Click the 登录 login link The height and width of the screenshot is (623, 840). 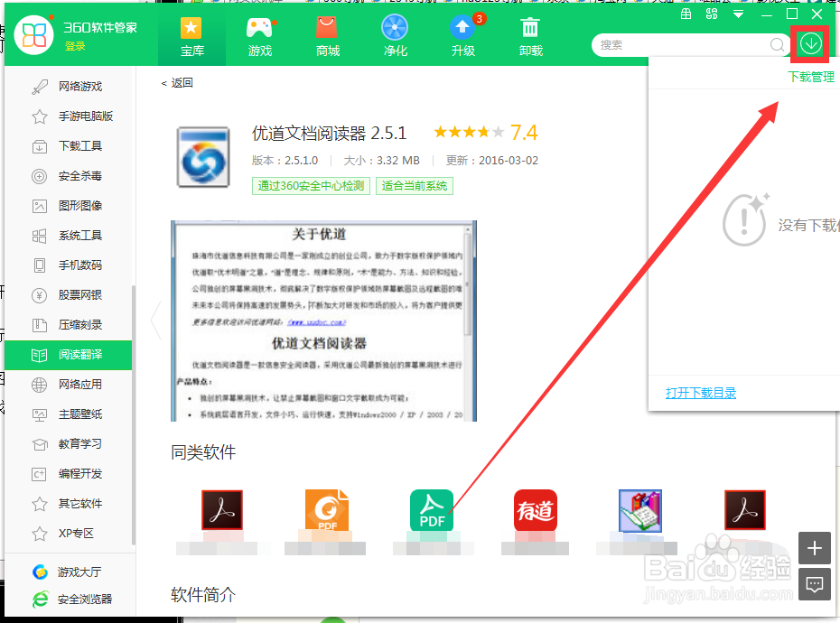point(75,47)
